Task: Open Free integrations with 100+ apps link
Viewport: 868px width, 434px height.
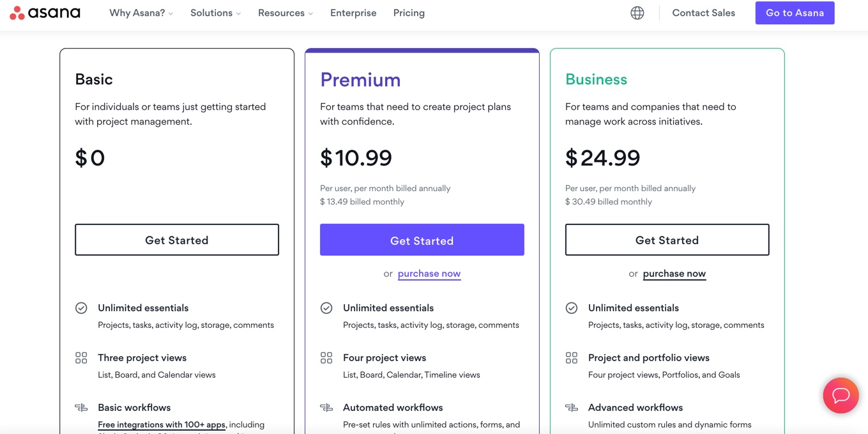Action: (x=162, y=424)
